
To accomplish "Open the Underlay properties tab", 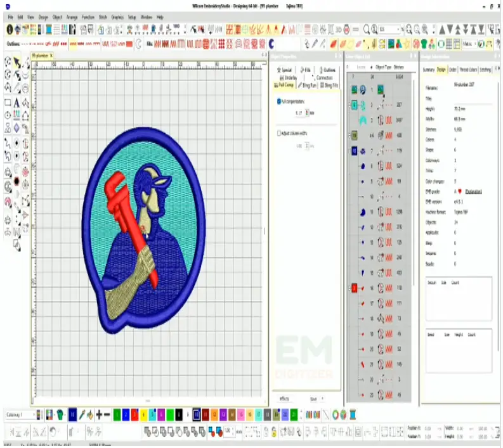I will pyautogui.click(x=289, y=78).
